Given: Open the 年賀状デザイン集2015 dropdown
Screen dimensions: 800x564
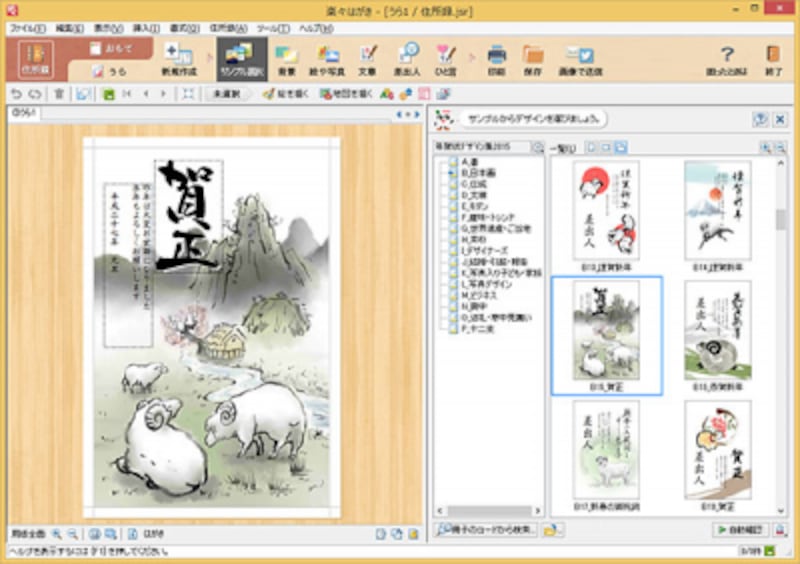Looking at the screenshot, I should point(538,147).
